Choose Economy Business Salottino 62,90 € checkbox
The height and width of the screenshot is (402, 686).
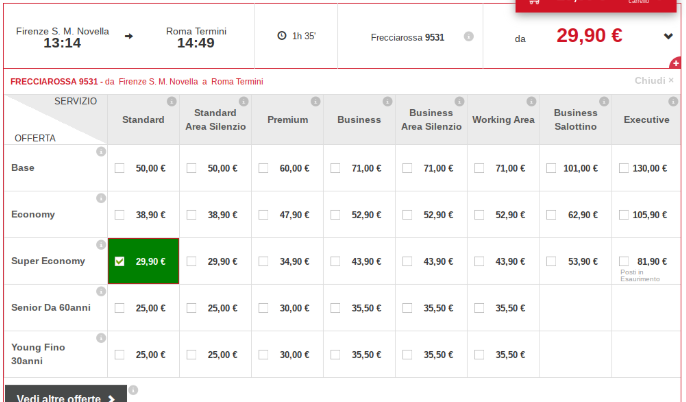tap(551, 215)
